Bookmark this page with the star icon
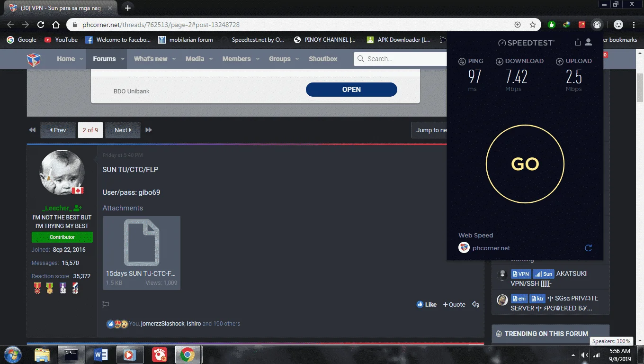This screenshot has width=644, height=364. (533, 25)
